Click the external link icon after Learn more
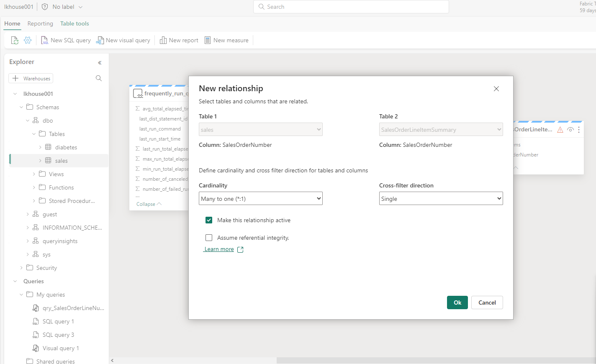 coord(240,249)
